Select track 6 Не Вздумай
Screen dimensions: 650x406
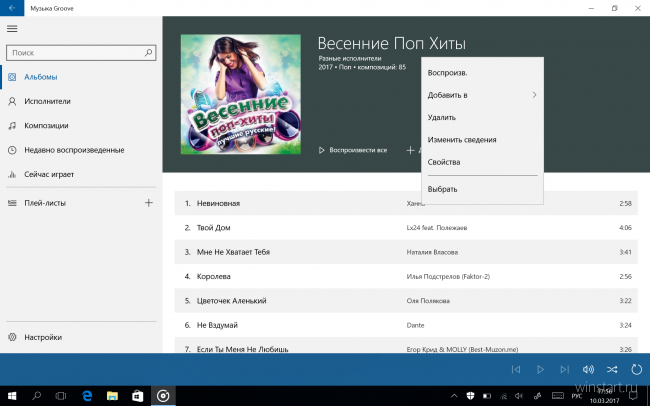pos(217,325)
